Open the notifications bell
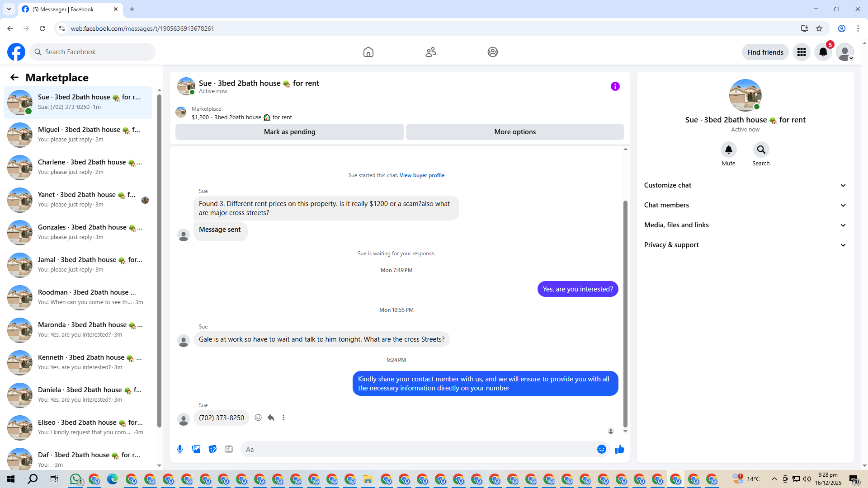The image size is (868, 488). tap(823, 52)
